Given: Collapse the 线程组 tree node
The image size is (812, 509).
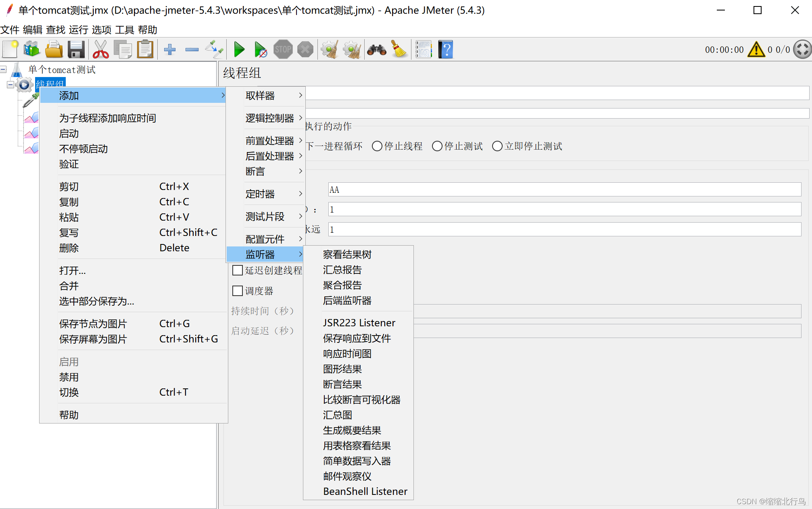Looking at the screenshot, I should [x=10, y=85].
